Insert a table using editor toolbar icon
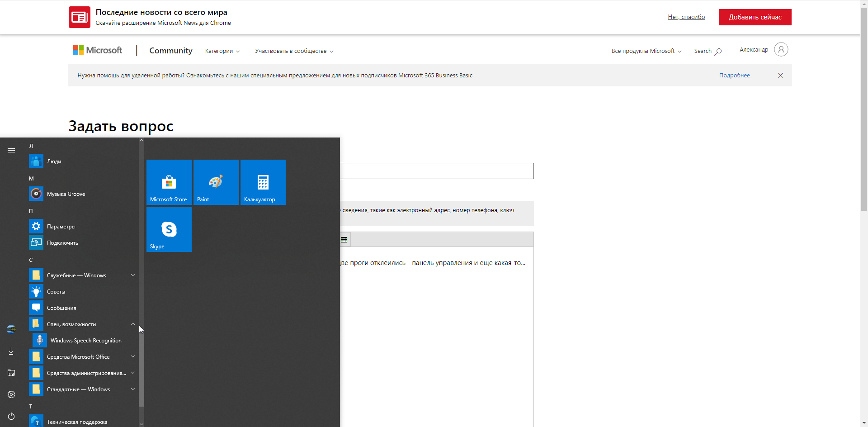Screen dimensions: 868x427 tap(344, 240)
